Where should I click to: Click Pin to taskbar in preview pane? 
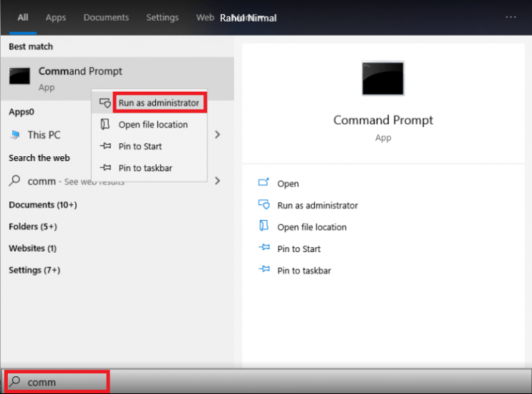tap(304, 271)
